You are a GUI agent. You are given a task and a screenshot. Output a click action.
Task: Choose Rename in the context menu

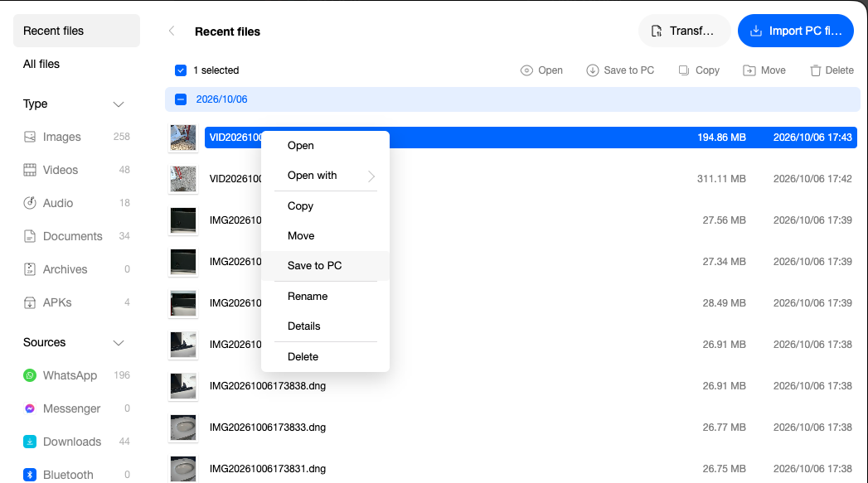tap(325, 296)
